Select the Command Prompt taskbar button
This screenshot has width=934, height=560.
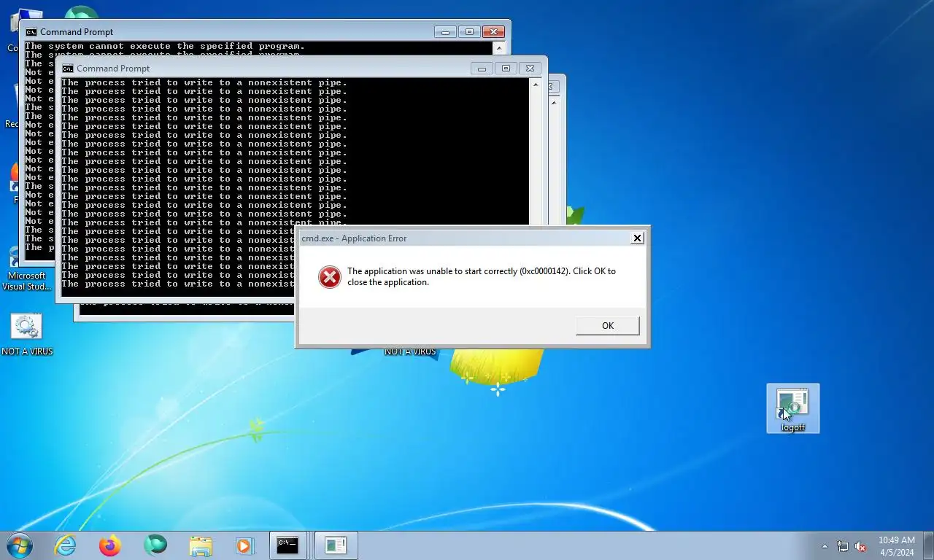tap(289, 545)
